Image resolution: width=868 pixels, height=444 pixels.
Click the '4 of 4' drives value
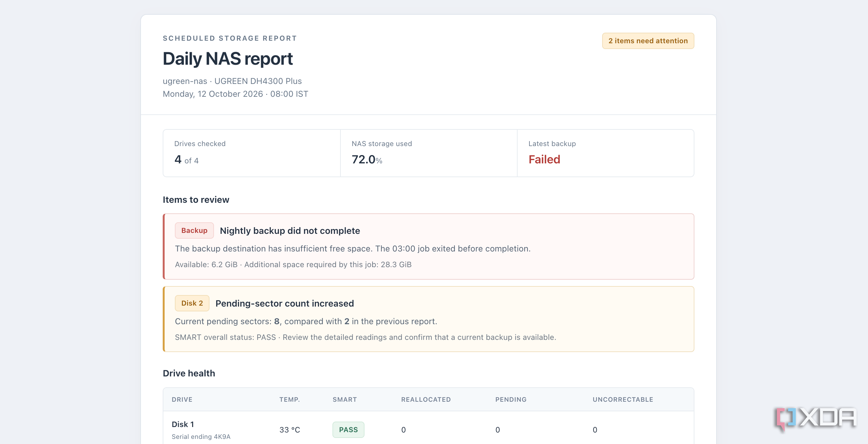coord(186,160)
